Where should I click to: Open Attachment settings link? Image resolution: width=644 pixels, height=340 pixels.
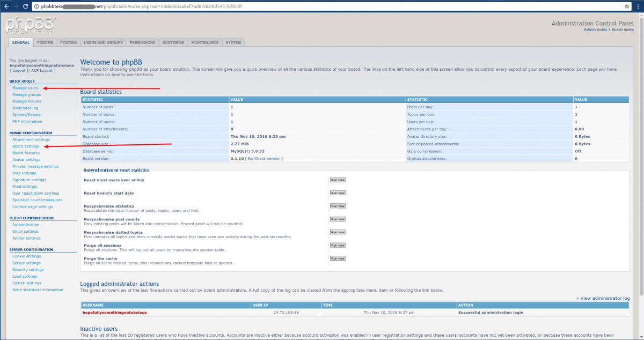coord(31,139)
